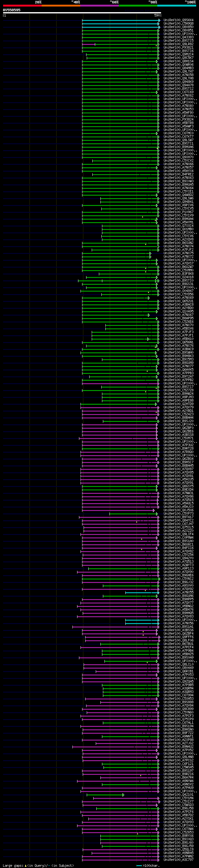Select the UniRef100_Q652U1 label

coord(178,301)
